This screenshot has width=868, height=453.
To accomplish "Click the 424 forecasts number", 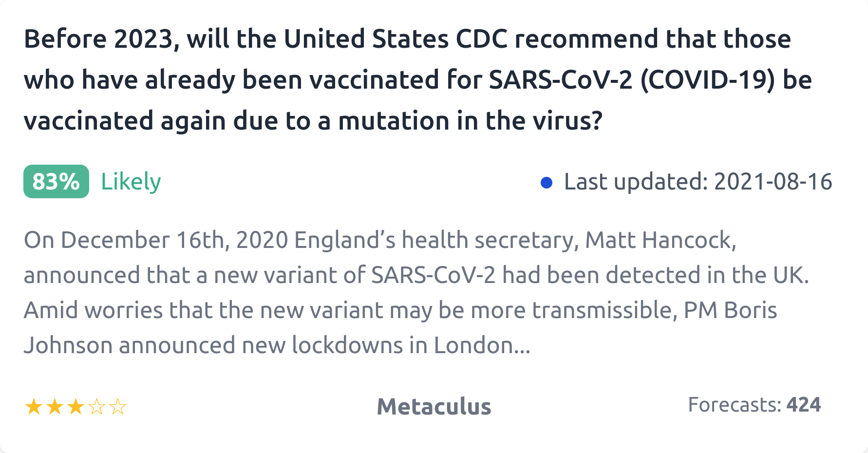I will tap(803, 405).
